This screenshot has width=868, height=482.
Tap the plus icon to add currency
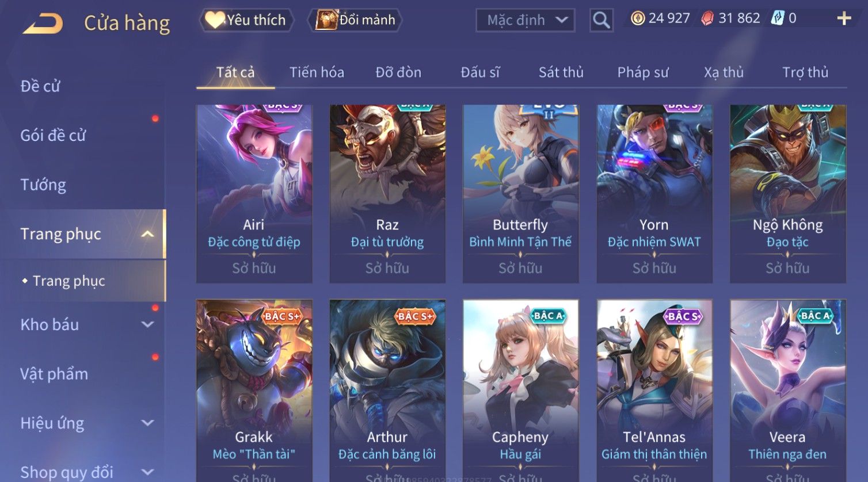point(844,18)
